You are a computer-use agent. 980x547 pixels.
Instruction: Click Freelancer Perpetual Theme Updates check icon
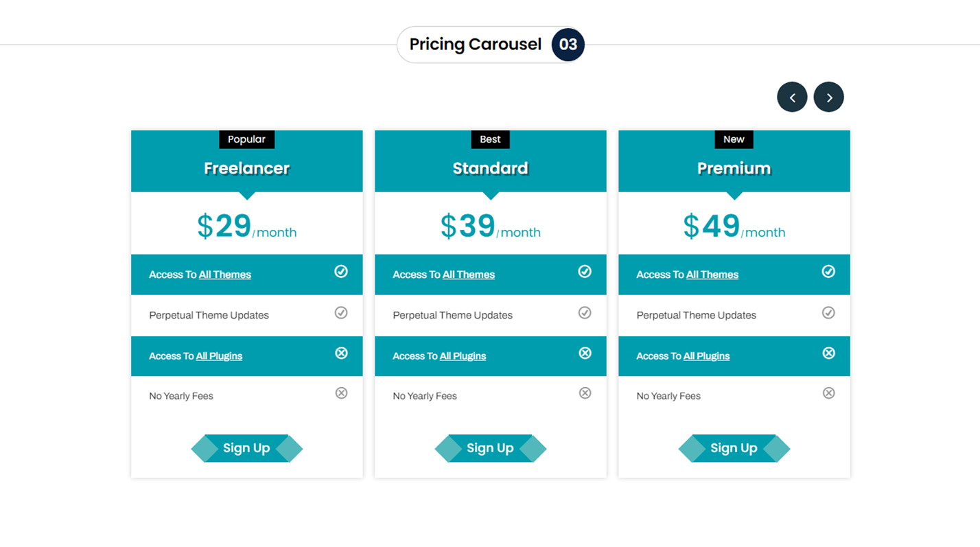(x=341, y=313)
